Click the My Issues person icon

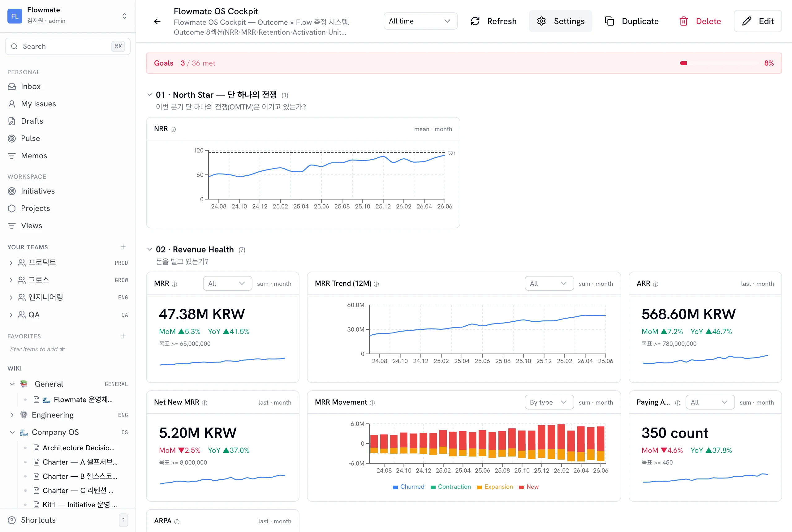(12, 104)
